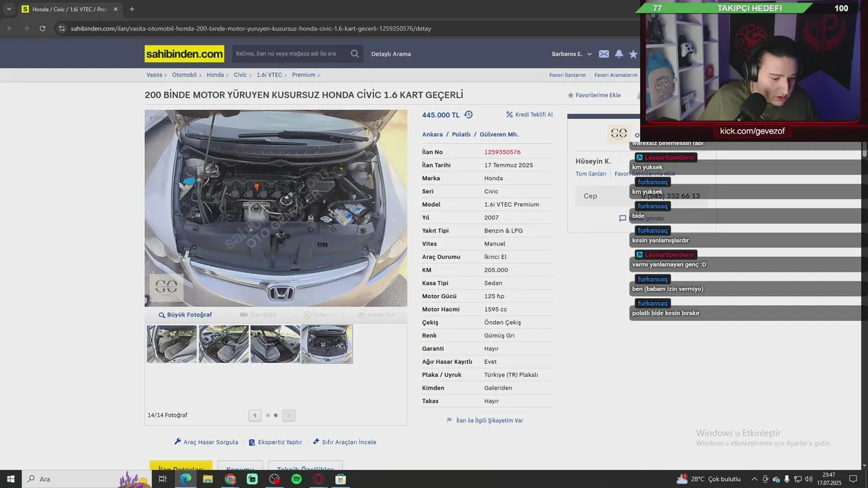
Task: Open Microsoft Edge from the taskbar
Action: [185, 479]
